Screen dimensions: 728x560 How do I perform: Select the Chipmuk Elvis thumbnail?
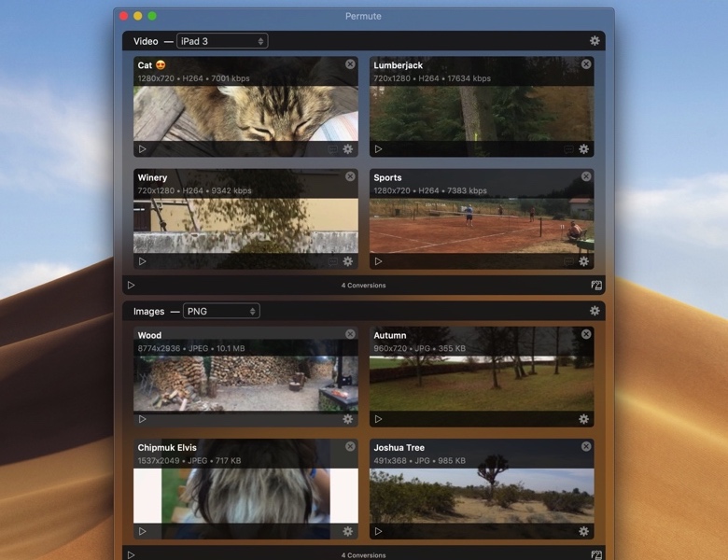pyautogui.click(x=245, y=495)
